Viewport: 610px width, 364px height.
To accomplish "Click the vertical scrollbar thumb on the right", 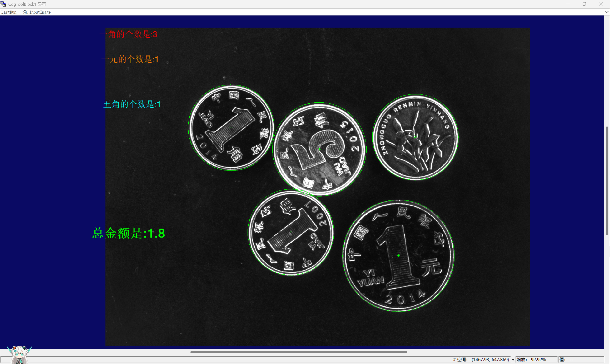I will point(607,180).
